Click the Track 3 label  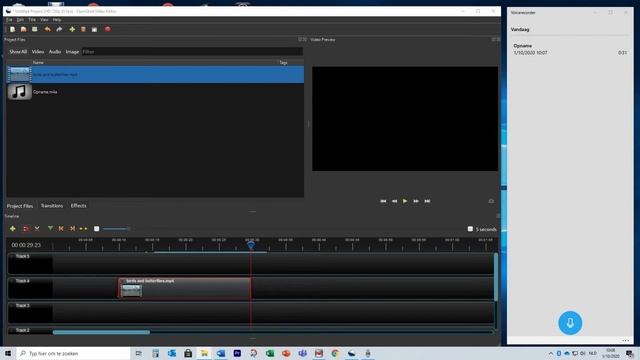(22, 306)
